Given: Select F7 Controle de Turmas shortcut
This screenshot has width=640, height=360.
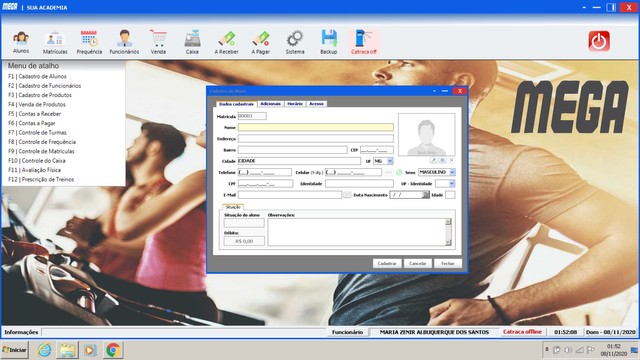Looking at the screenshot, I should click(37, 133).
